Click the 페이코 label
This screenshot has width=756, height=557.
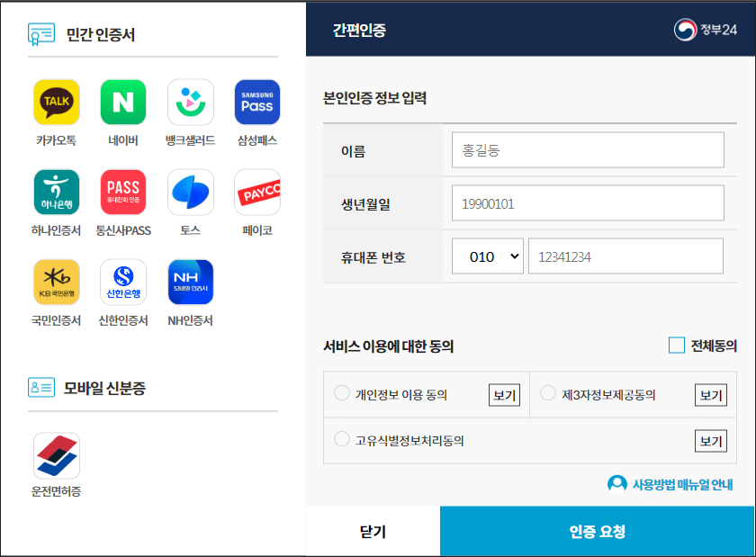point(257,230)
